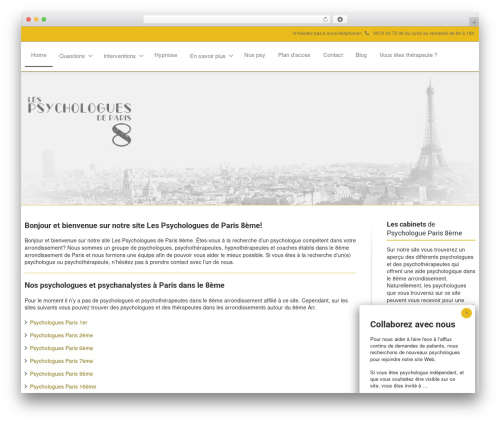Image resolution: width=500 pixels, height=423 pixels.
Task: Open the Home menu item
Action: coord(39,55)
